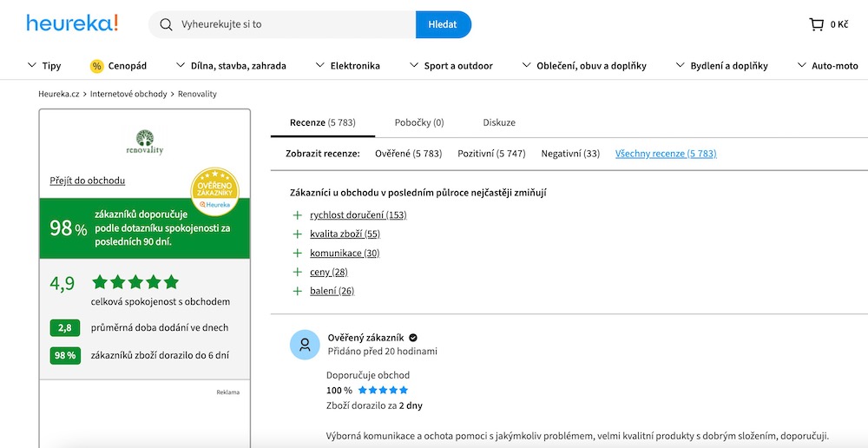Image resolution: width=868 pixels, height=448 pixels.
Task: Click the Ověřeno zákazníky gold badge
Action: coord(214,191)
